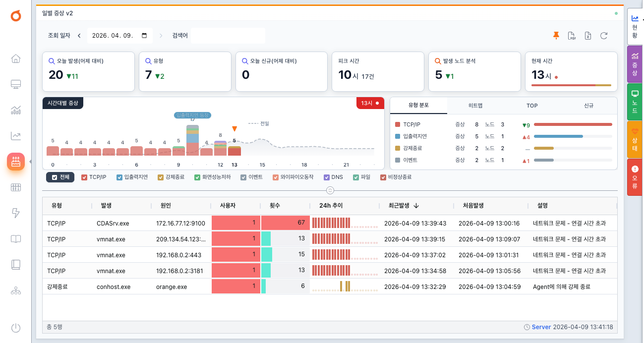Click the orange logo at top left
Image resolution: width=644 pixels, height=343 pixels.
(x=16, y=16)
